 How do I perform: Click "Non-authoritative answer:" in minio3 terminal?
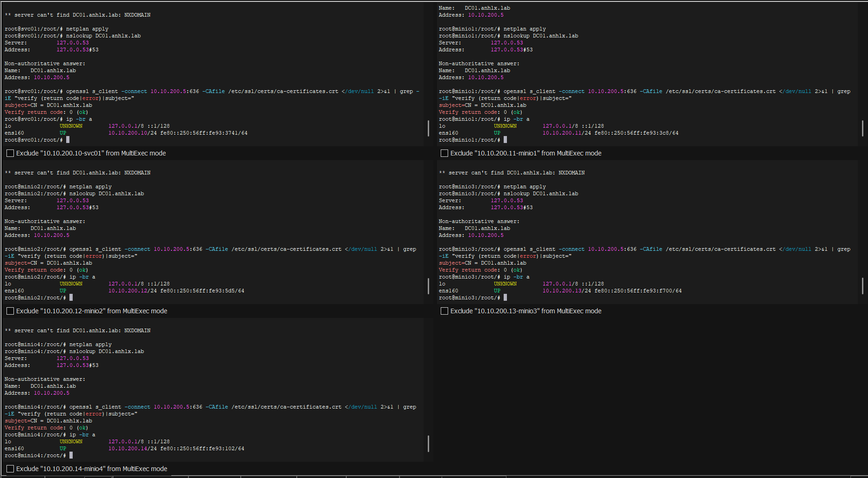click(x=479, y=222)
